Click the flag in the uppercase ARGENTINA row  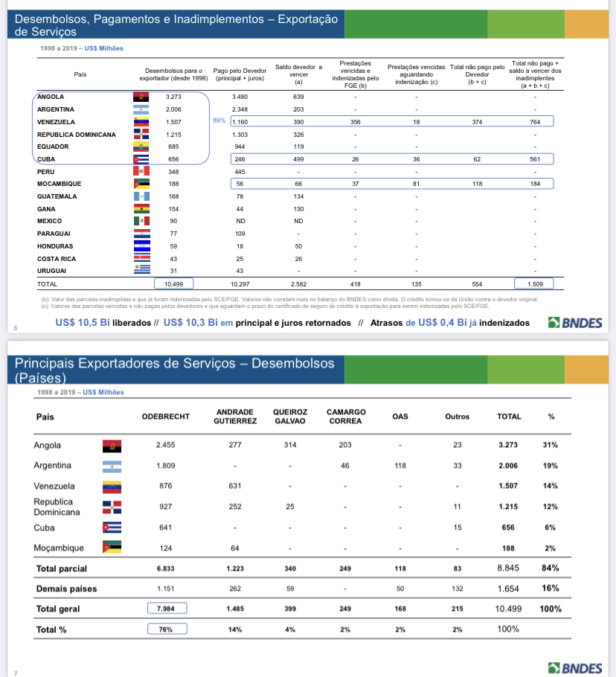point(141,109)
